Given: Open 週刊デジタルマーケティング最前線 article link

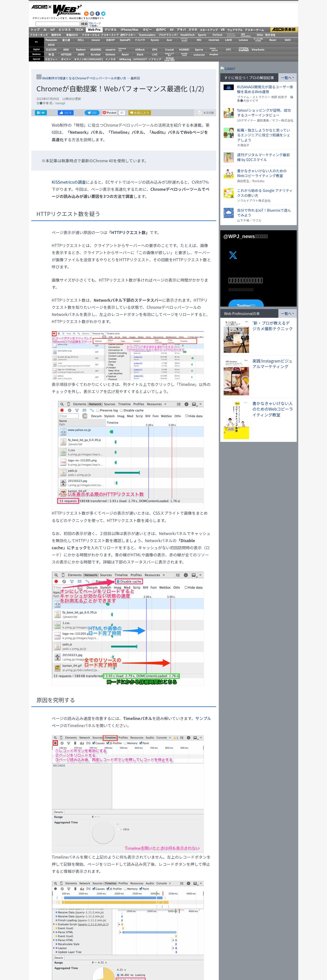Looking at the screenshot, I should point(263,157).
